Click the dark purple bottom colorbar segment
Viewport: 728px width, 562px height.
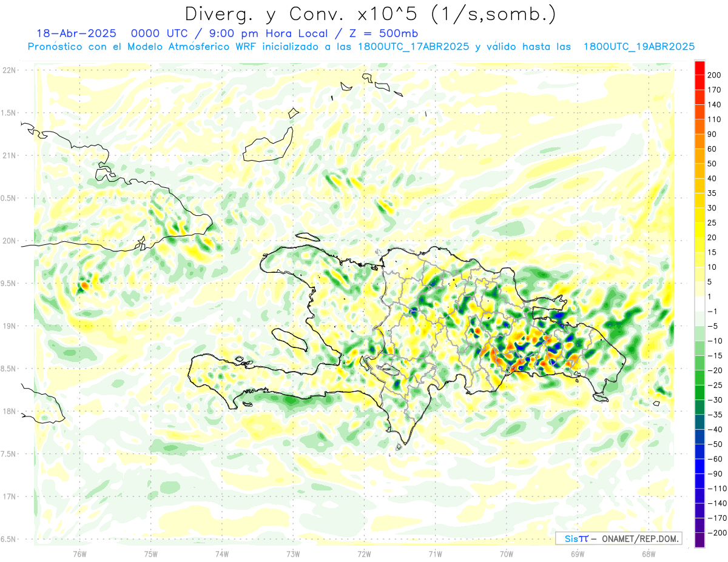coord(699,540)
